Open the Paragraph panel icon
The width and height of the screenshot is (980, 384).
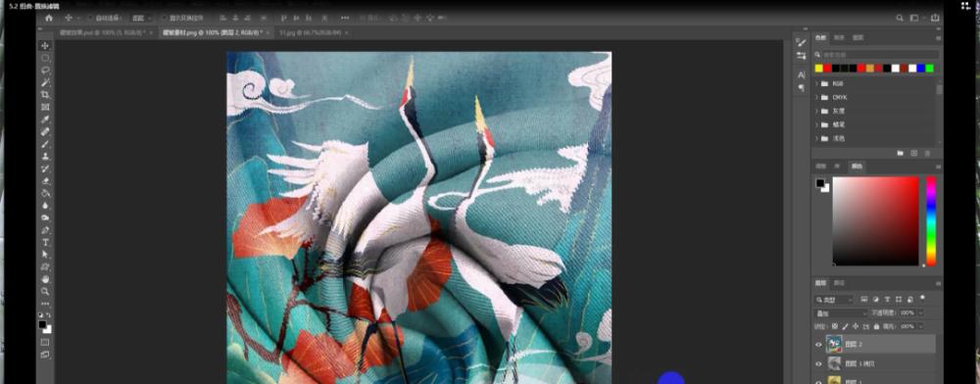pyautogui.click(x=802, y=89)
